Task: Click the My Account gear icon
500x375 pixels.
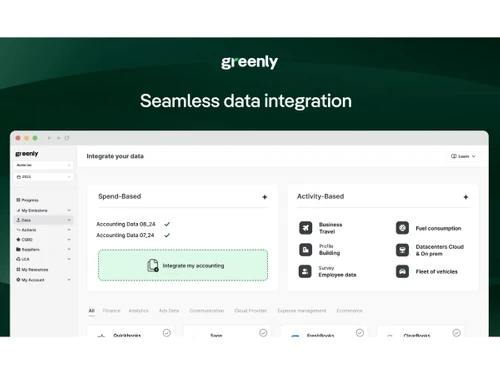Action: coord(18,280)
